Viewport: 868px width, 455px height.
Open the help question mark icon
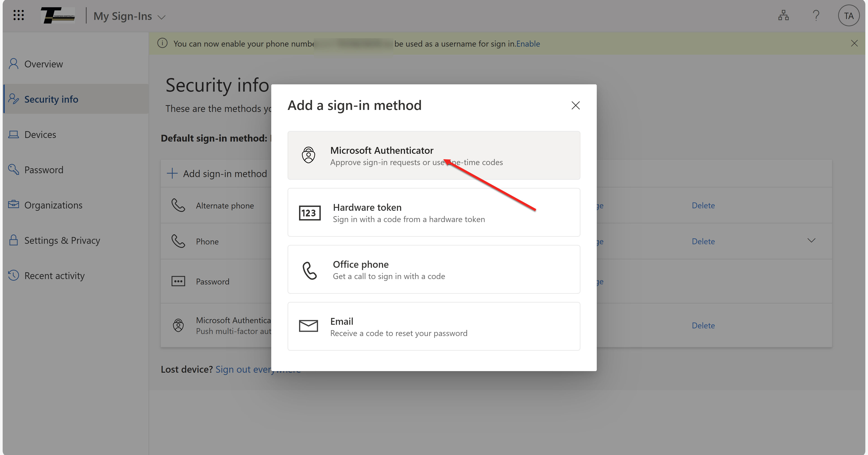click(x=816, y=16)
